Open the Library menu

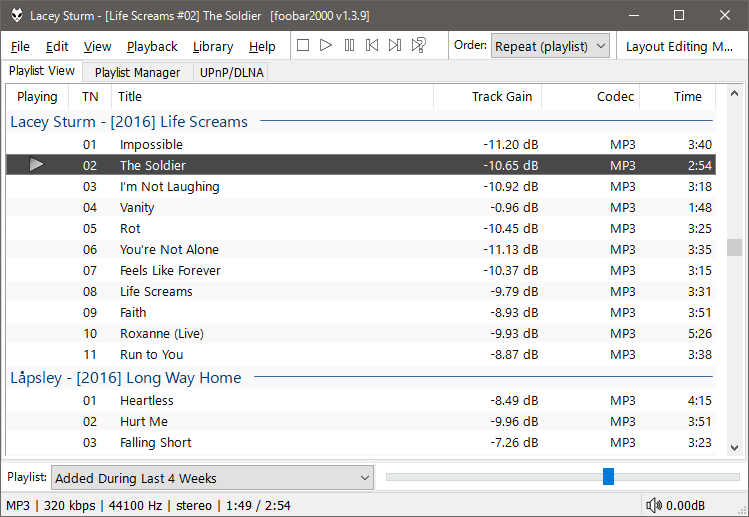click(213, 46)
